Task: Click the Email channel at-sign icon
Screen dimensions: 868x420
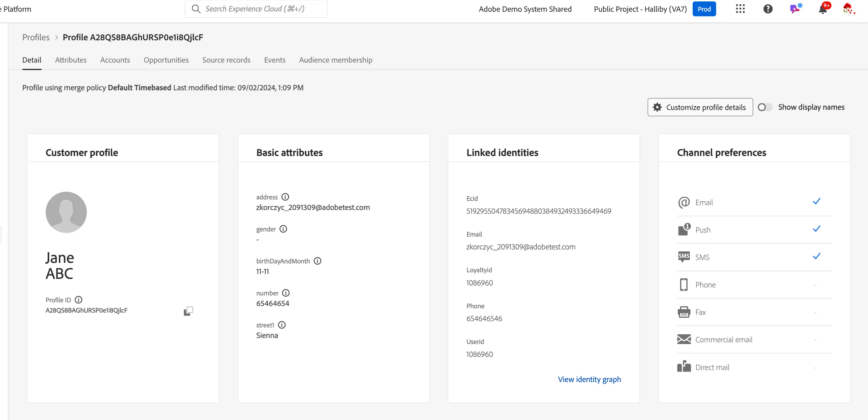Action: [x=684, y=203]
